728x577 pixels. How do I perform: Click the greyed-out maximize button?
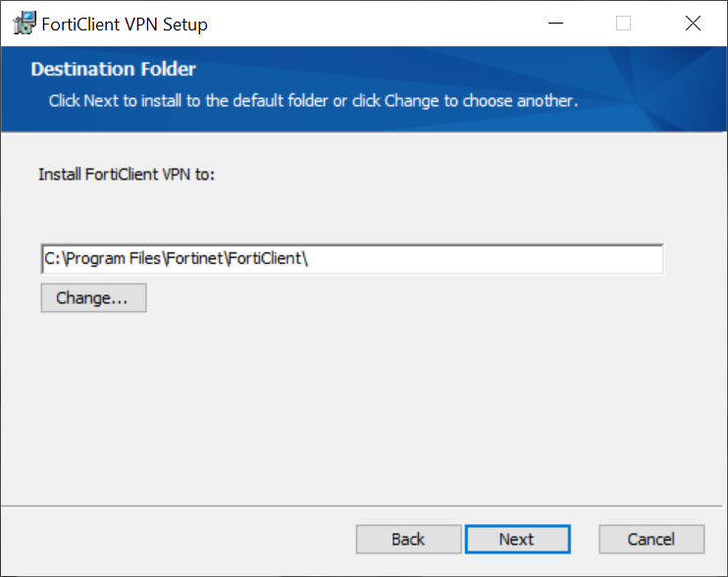click(623, 25)
